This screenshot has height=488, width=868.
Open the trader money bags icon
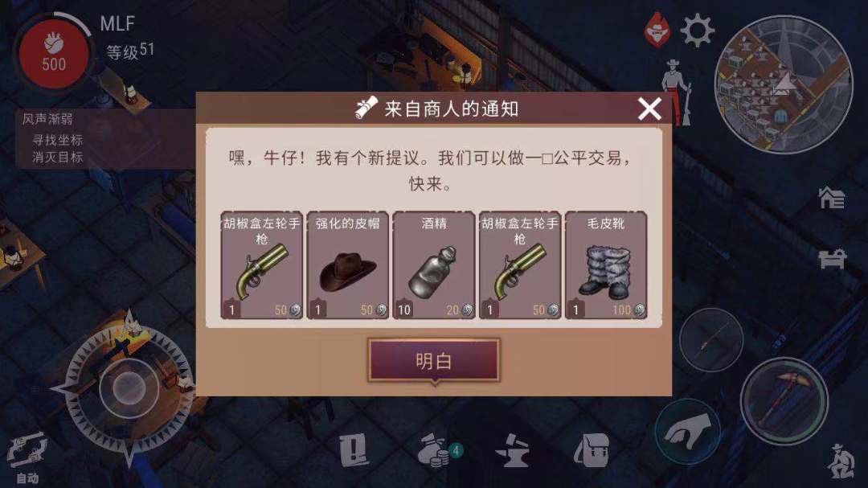tap(436, 450)
